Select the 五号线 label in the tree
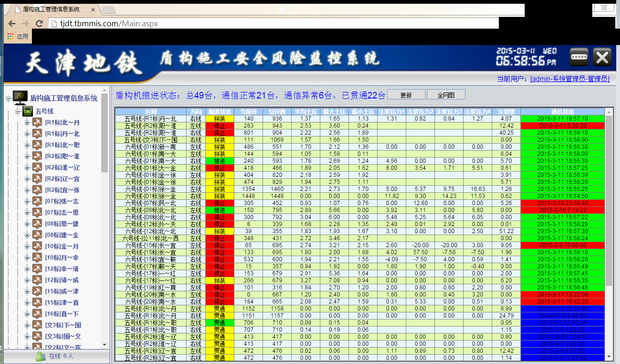Image resolution: width=620 pixels, height=364 pixels. coord(45,112)
